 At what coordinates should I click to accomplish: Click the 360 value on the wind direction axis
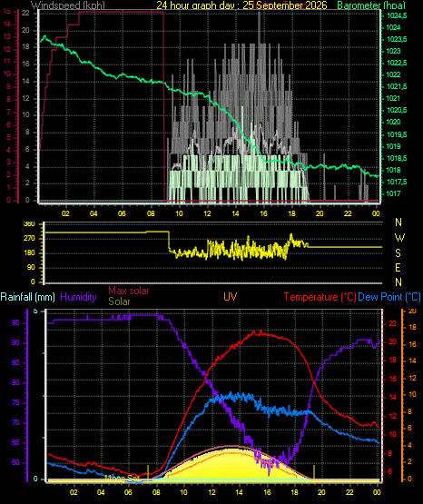pos(30,224)
